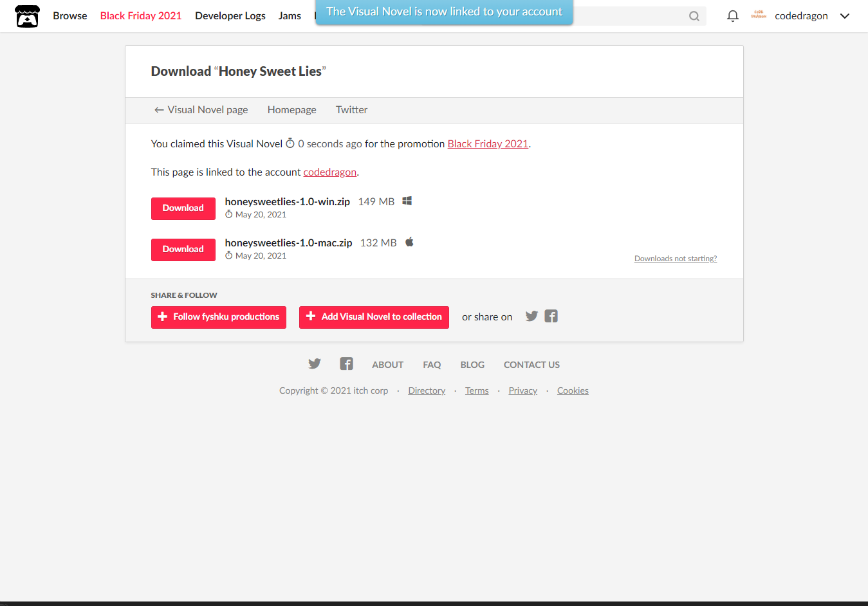Image resolution: width=868 pixels, height=606 pixels.
Task: Open the Cookies footer link
Action: pyautogui.click(x=573, y=390)
